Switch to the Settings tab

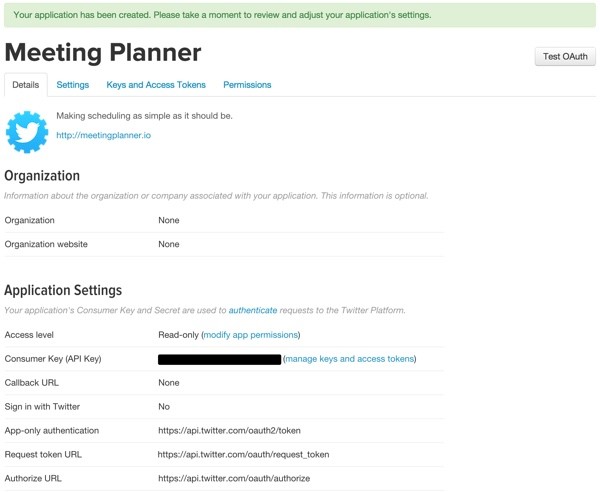coord(73,85)
